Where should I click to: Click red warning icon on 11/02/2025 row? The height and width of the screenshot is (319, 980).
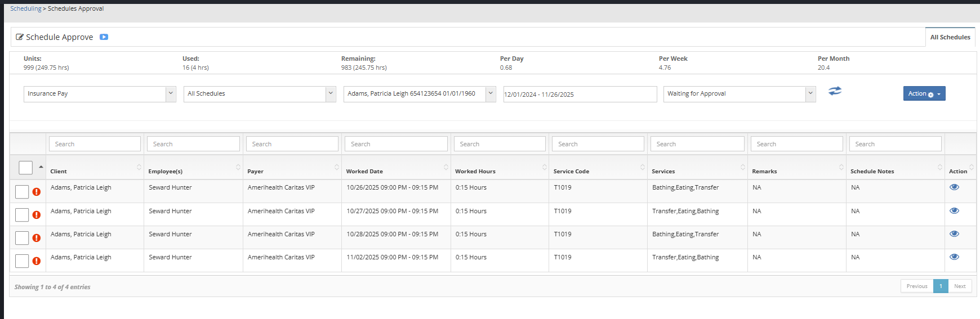pyautogui.click(x=37, y=261)
